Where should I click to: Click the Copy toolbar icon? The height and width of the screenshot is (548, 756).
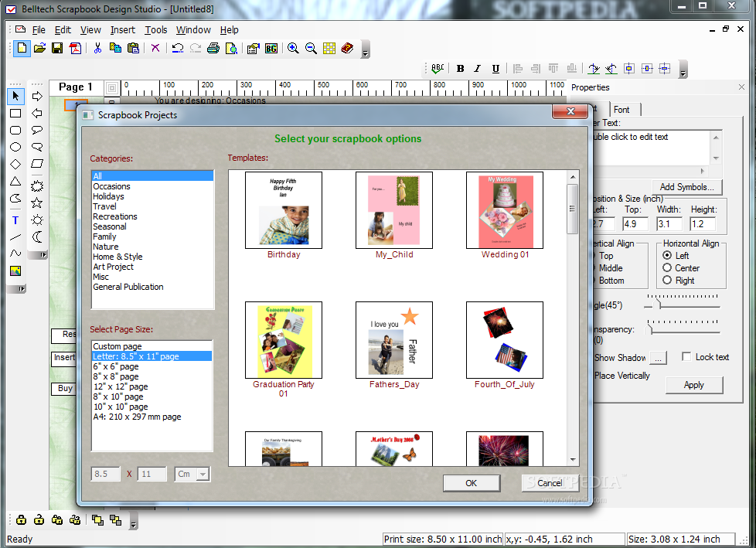click(x=115, y=48)
